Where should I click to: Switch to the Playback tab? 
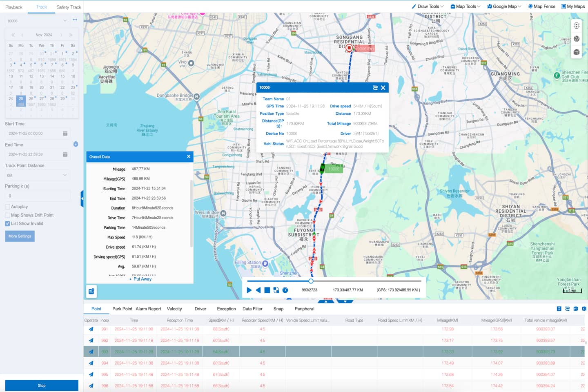coord(14,7)
